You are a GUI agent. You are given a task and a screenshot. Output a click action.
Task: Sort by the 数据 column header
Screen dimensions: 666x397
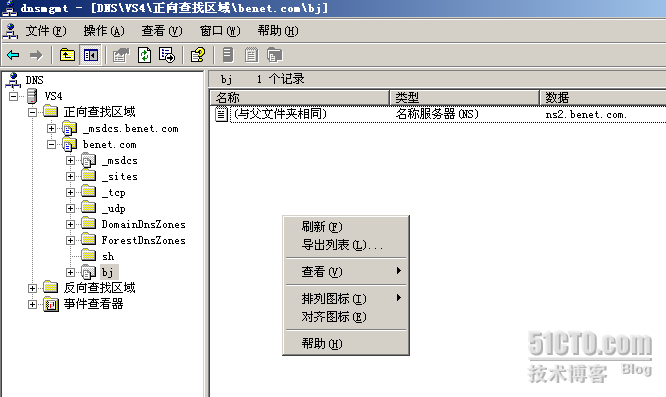[603, 98]
